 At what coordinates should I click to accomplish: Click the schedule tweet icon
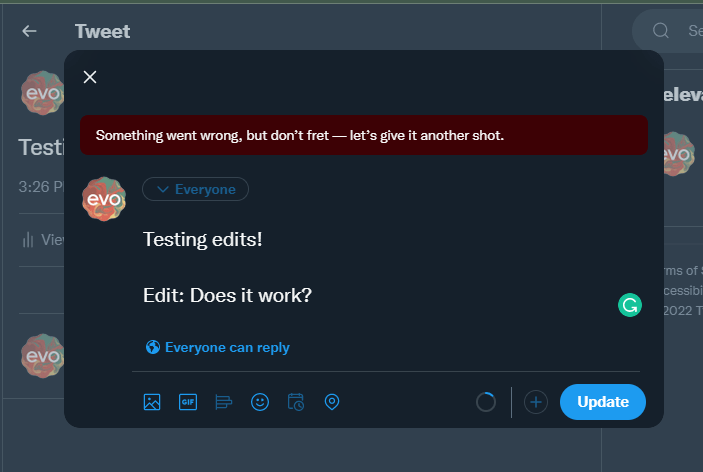coord(296,402)
